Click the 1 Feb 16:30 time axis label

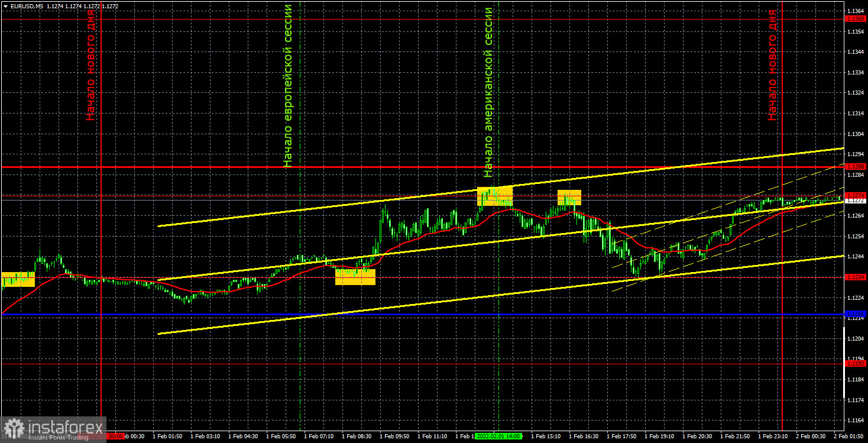coord(584,436)
